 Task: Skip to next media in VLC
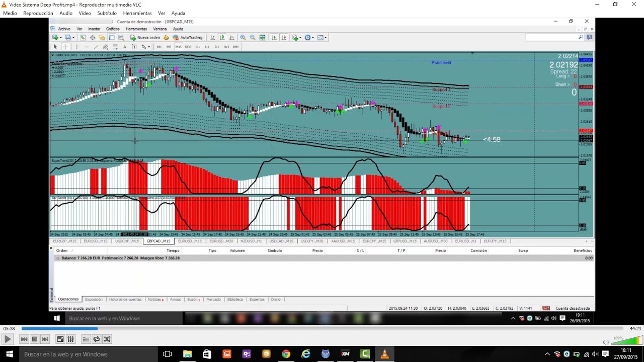point(45,339)
